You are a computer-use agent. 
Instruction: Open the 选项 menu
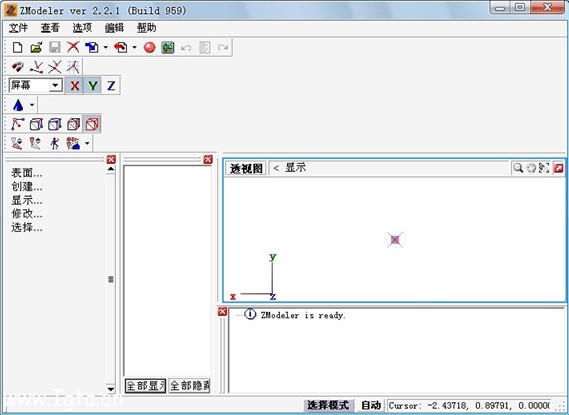[82, 28]
